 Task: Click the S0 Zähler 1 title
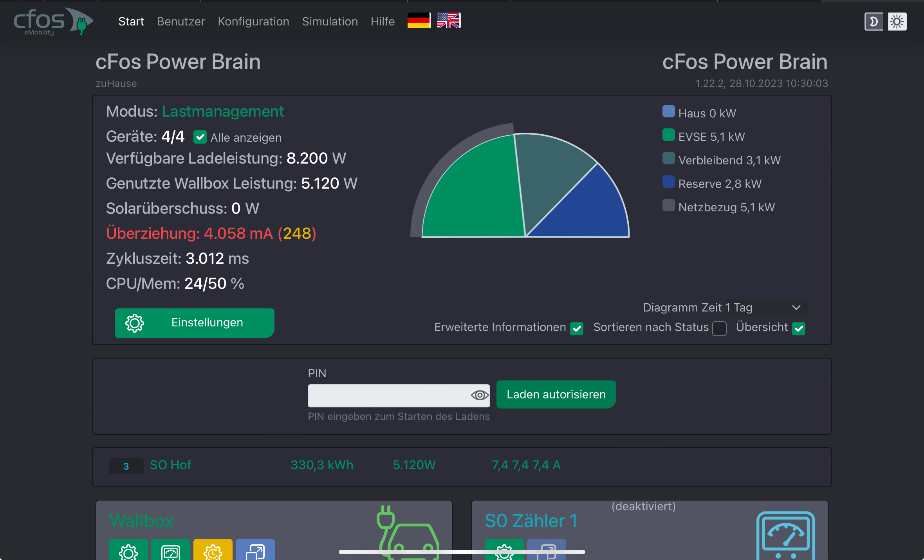click(x=531, y=521)
